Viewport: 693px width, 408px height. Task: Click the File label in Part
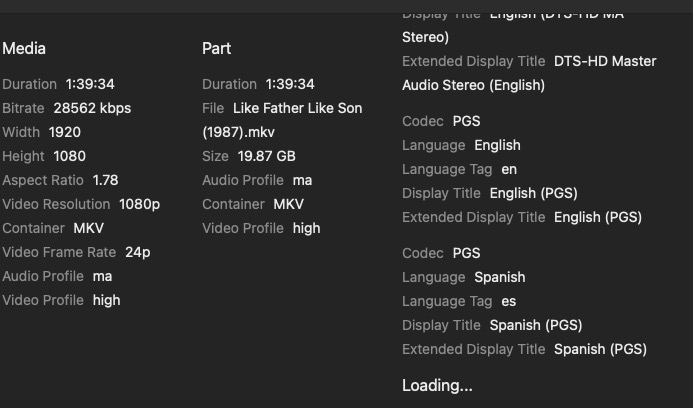click(213, 108)
